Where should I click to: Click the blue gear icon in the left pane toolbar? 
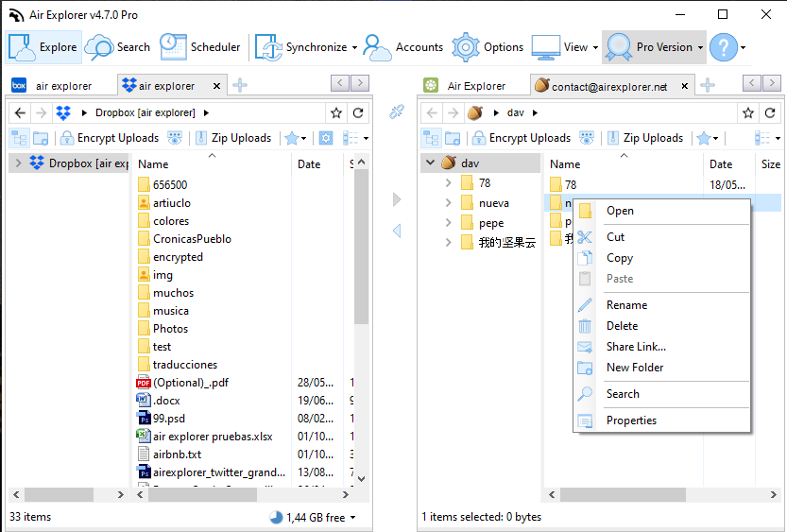pos(326,138)
